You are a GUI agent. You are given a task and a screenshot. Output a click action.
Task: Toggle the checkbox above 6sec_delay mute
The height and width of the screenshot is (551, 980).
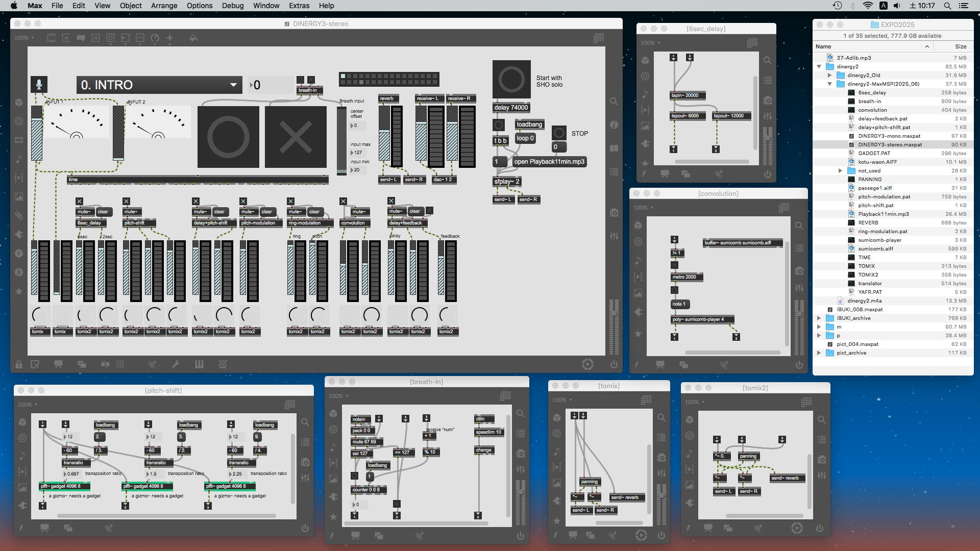click(79, 202)
